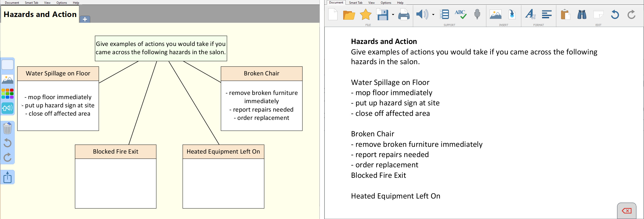Open the binoculars find tool
The image size is (644, 219).
pyautogui.click(x=582, y=15)
